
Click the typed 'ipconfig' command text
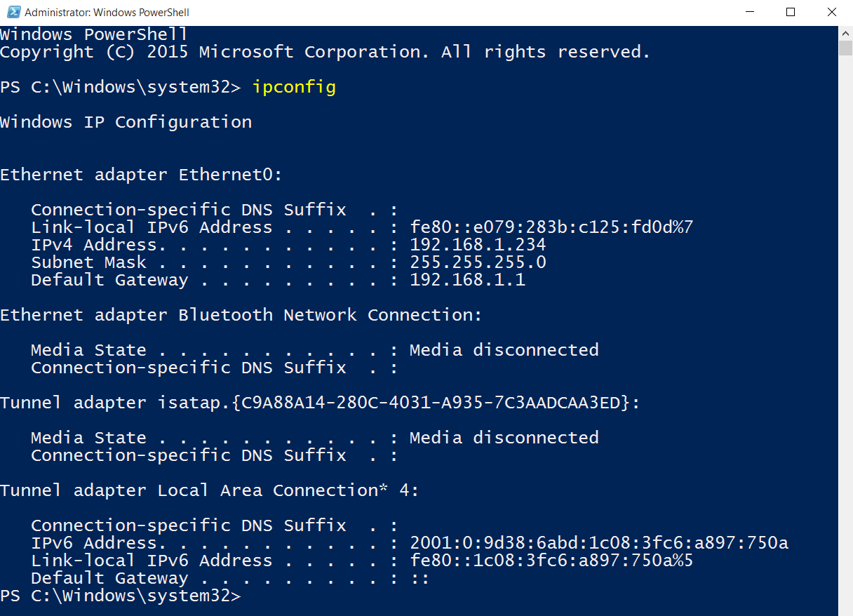tap(295, 87)
